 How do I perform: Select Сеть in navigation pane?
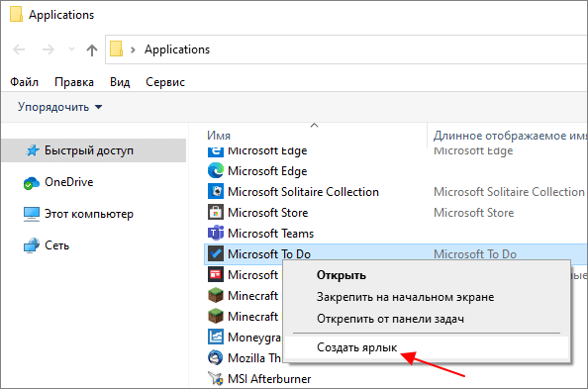57,245
